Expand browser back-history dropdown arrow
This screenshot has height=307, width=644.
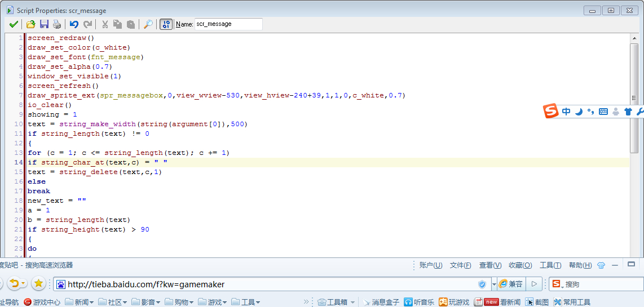tap(24, 283)
